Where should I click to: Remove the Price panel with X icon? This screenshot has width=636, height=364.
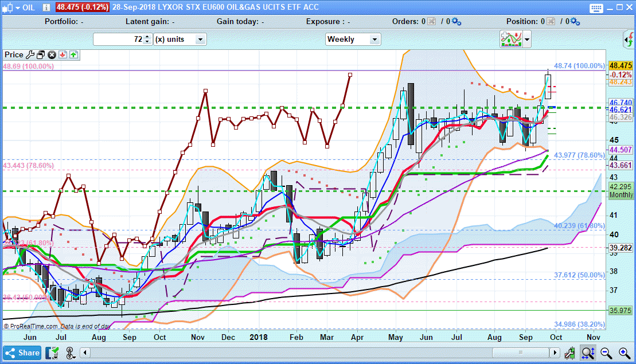[x=52, y=55]
